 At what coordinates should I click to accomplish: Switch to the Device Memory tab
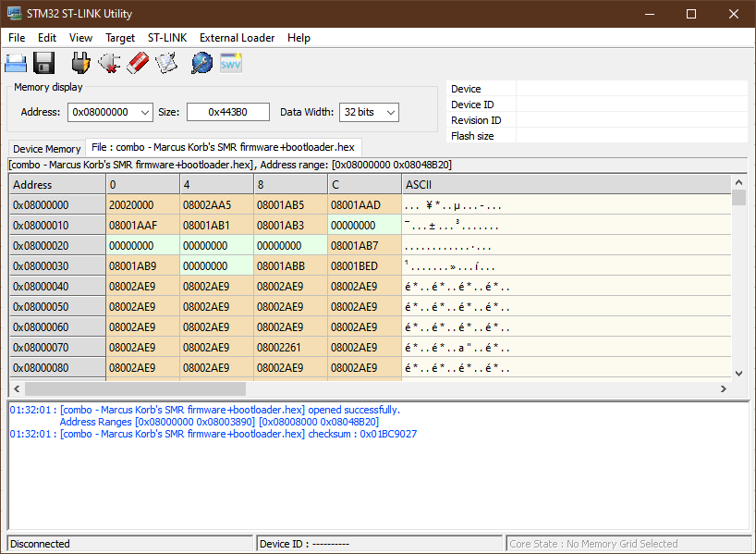(47, 149)
